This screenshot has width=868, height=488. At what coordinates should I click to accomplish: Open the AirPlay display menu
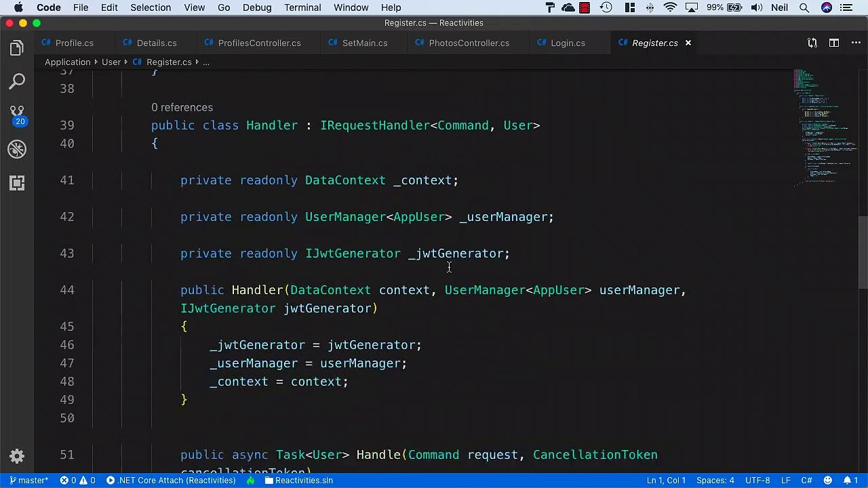[x=691, y=7]
